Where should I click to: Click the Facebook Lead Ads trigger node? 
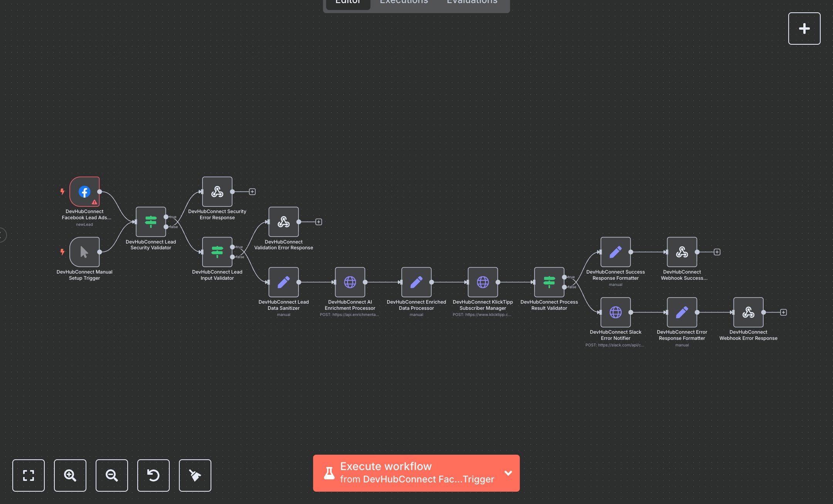84,192
